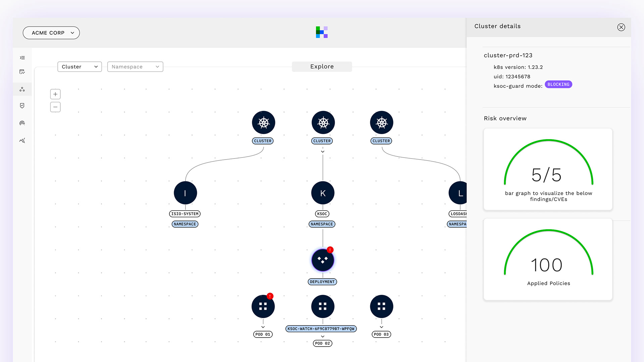Select the ISIO-SYSTEM namespace node circle
Image resolution: width=644 pixels, height=362 pixels.
click(185, 193)
